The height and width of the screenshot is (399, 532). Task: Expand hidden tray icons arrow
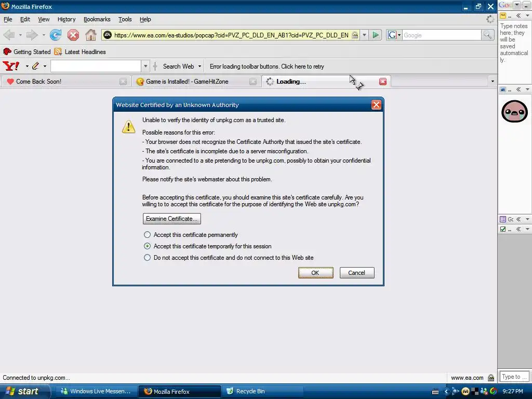coord(446,392)
